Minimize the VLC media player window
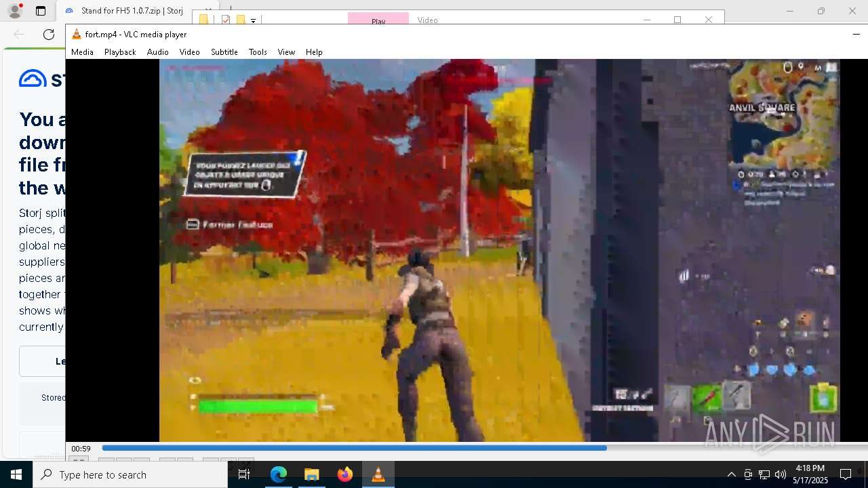 click(x=856, y=35)
